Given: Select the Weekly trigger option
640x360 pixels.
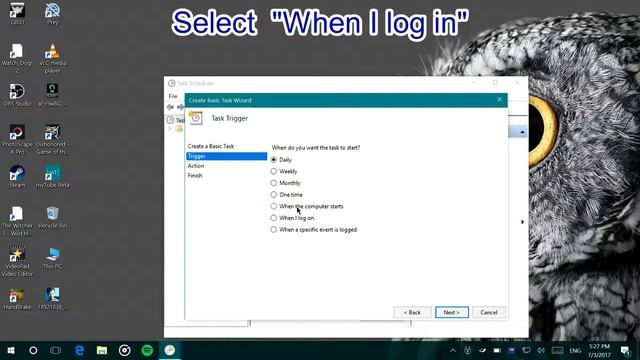Looking at the screenshot, I should tap(284, 171).
